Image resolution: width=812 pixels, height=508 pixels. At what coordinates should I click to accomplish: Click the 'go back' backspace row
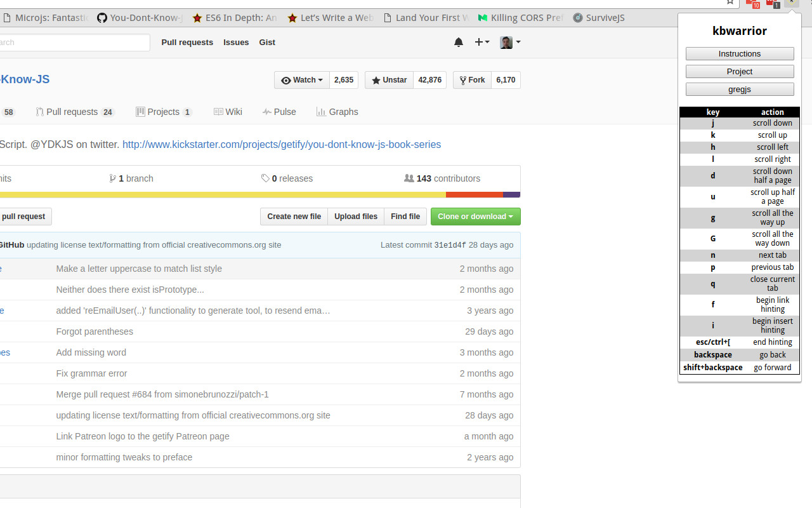pos(740,355)
